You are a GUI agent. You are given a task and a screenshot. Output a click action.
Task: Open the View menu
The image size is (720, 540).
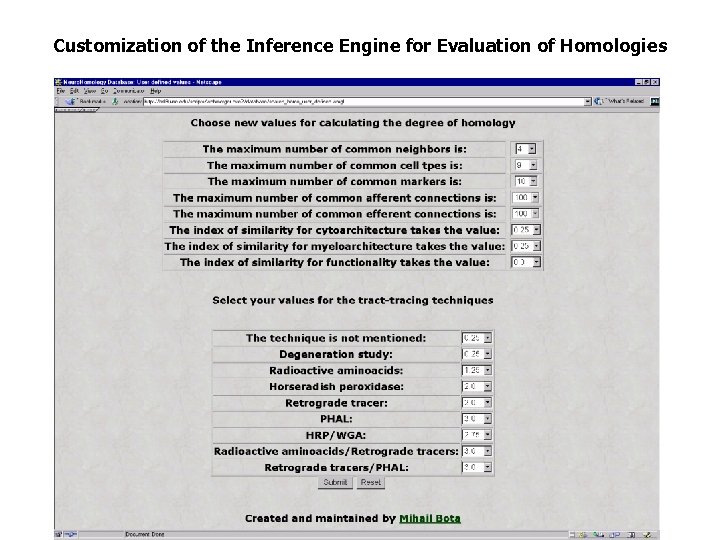pos(90,91)
